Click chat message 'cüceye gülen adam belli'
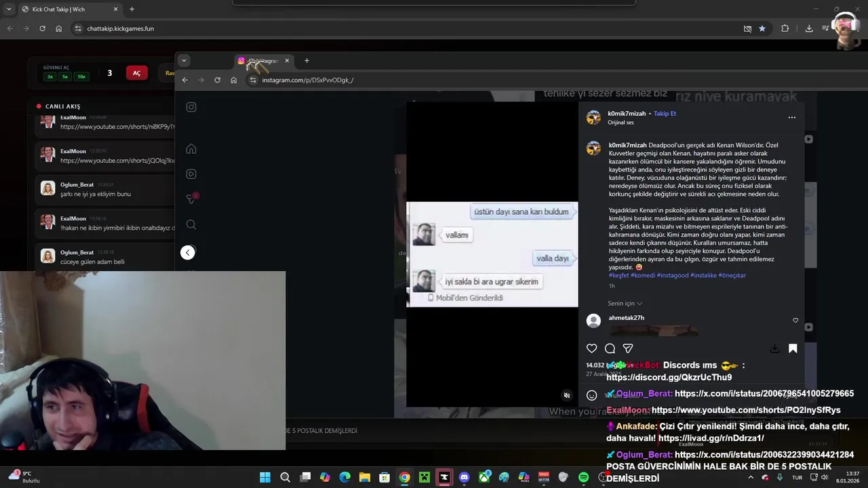 [92, 262]
